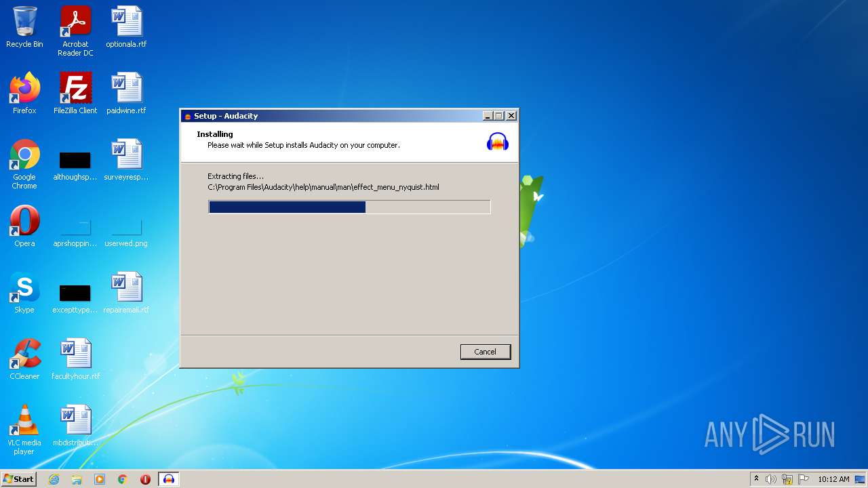Screen dimensions: 868x488
Task: Switch to Audacity Setup taskbar button
Action: [x=169, y=479]
